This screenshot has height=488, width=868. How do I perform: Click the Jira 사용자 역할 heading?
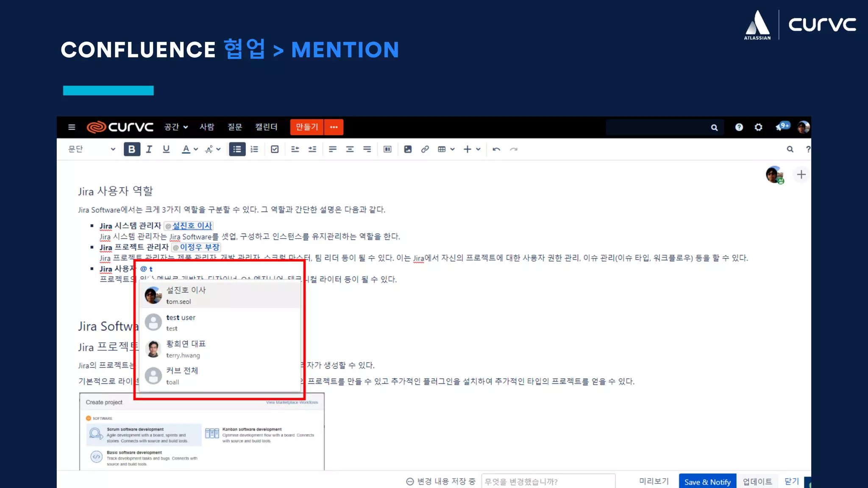115,191
